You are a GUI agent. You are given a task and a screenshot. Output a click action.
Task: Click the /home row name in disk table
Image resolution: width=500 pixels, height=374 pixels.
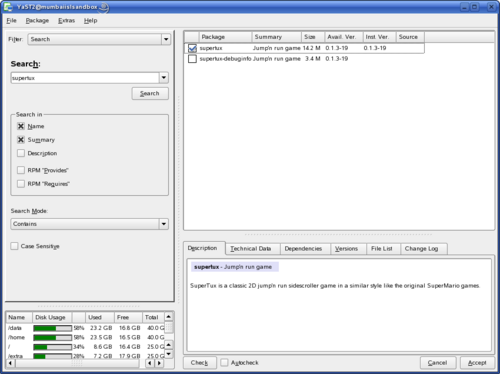[17, 338]
